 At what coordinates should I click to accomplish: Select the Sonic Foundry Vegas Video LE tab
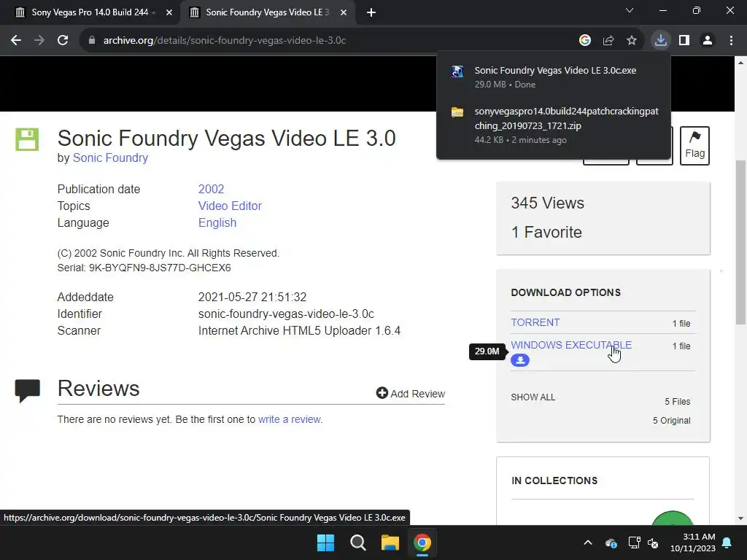coord(267,12)
